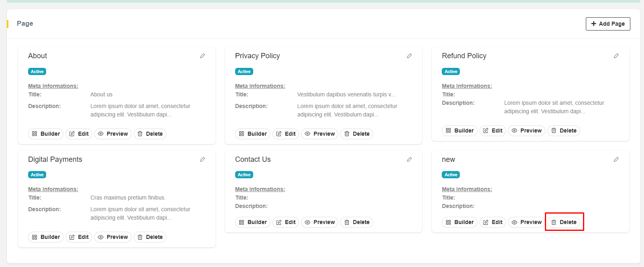Click Meta Informations link in Contact Us card
This screenshot has width=644, height=267.
260,189
